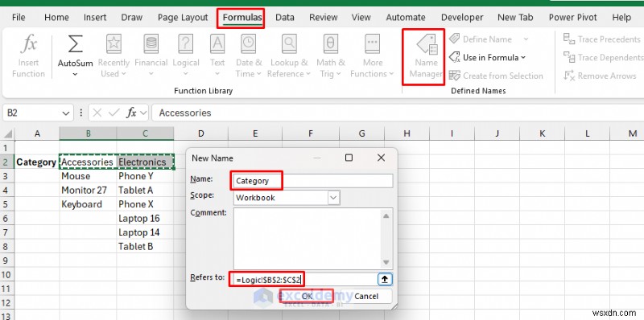Viewport: 644px width, 320px height.
Task: Switch to the Review tab
Action: [324, 18]
